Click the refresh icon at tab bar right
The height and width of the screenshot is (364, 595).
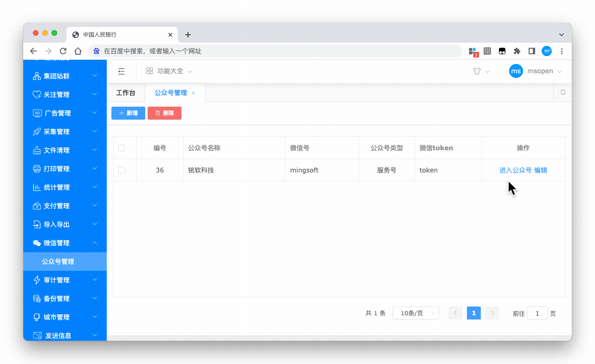(563, 92)
